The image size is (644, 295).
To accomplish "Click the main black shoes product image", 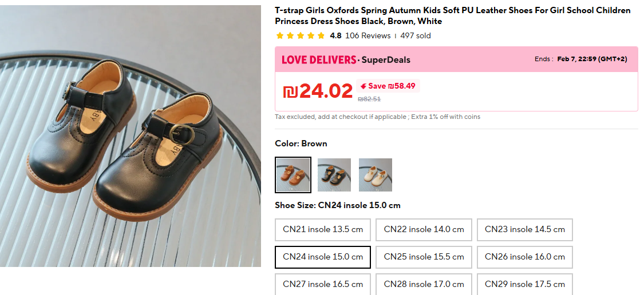I will (x=131, y=136).
